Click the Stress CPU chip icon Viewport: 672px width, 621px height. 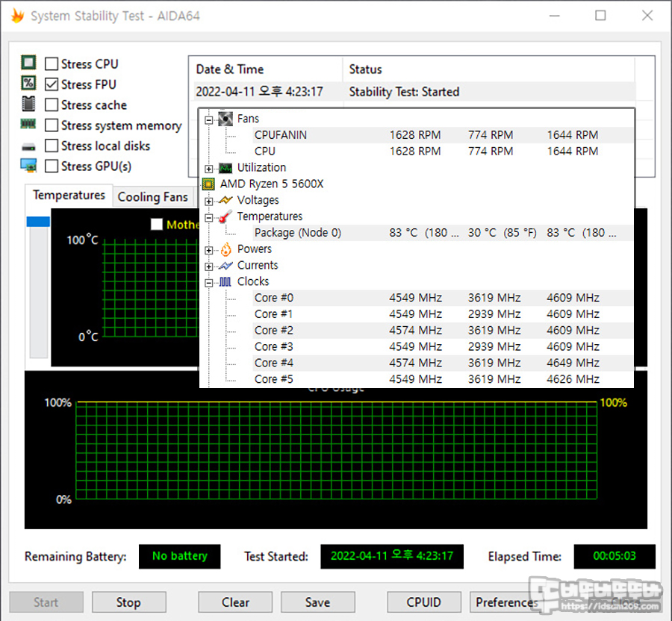point(28,63)
